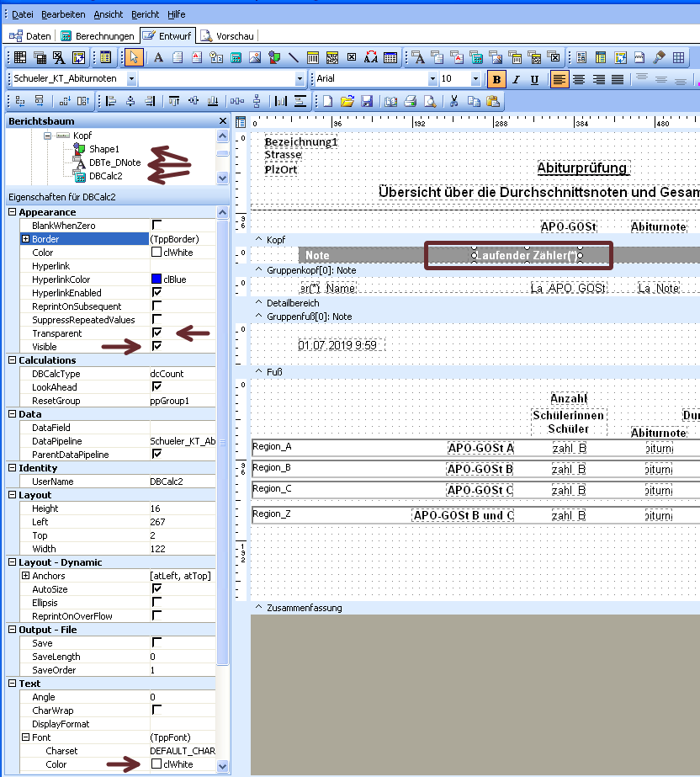This screenshot has height=777, width=700.
Task: Pick the RichText component tool
Action: click(197, 57)
